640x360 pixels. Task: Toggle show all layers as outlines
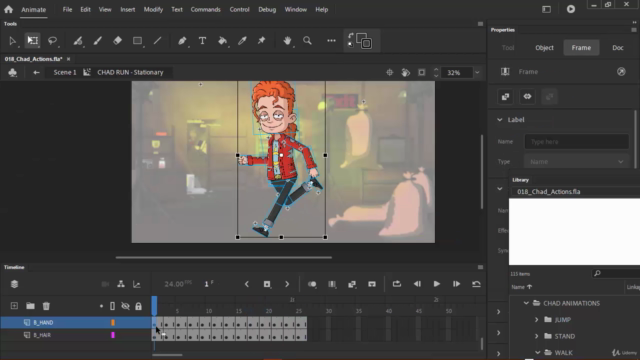click(112, 306)
